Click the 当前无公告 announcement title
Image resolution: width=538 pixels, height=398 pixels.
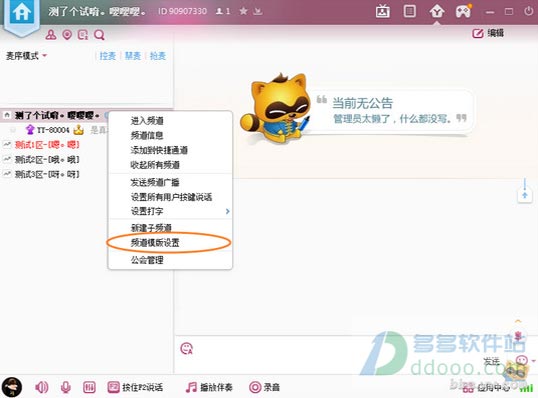pyautogui.click(x=363, y=103)
